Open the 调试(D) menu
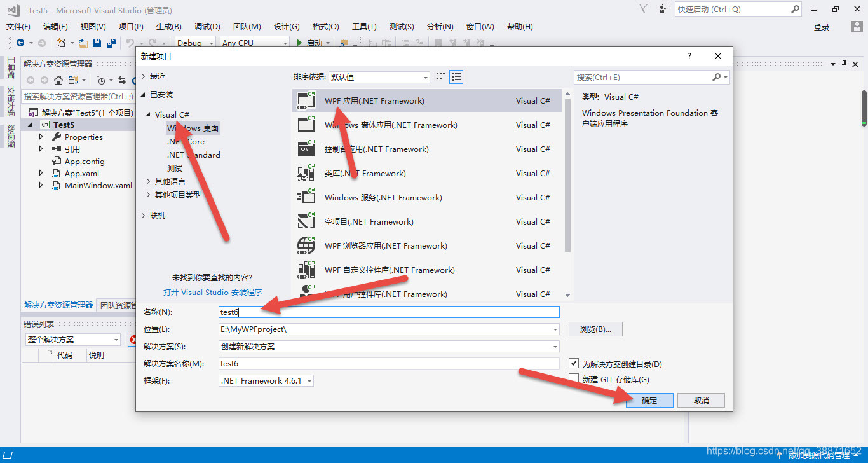The image size is (868, 463). pos(207,27)
